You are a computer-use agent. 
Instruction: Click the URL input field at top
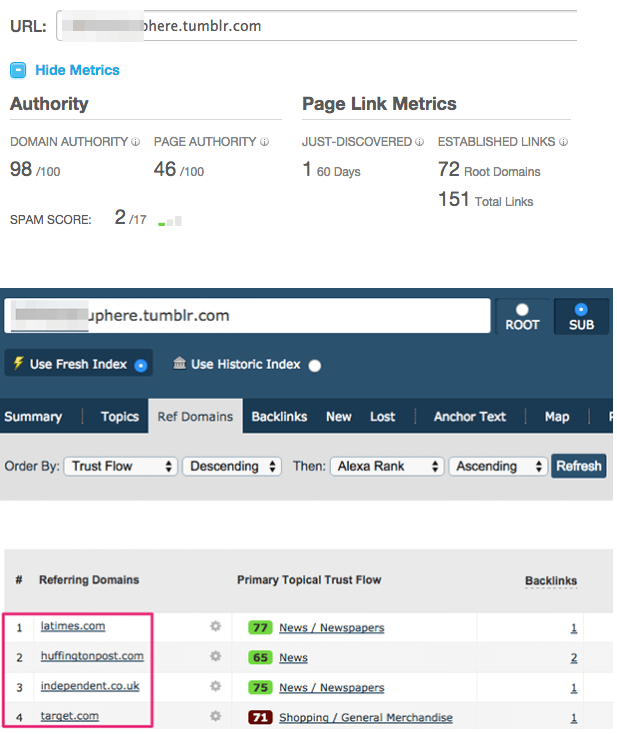tap(316, 26)
